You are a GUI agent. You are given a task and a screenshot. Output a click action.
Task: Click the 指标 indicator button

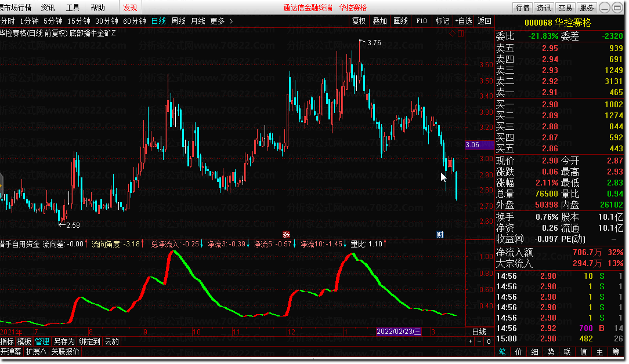(7, 341)
